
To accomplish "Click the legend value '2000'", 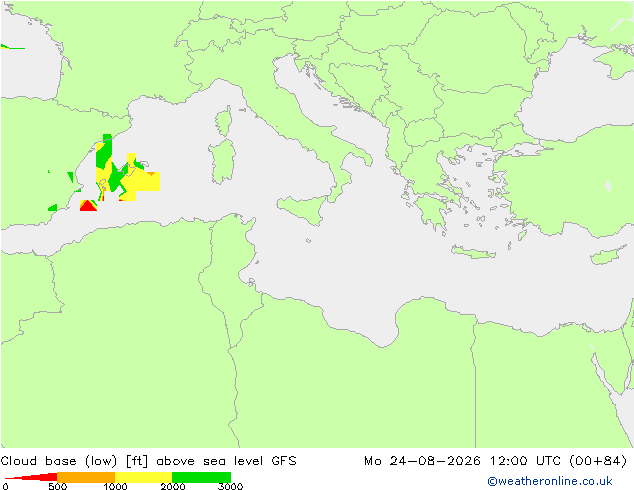I will pyautogui.click(x=173, y=486).
